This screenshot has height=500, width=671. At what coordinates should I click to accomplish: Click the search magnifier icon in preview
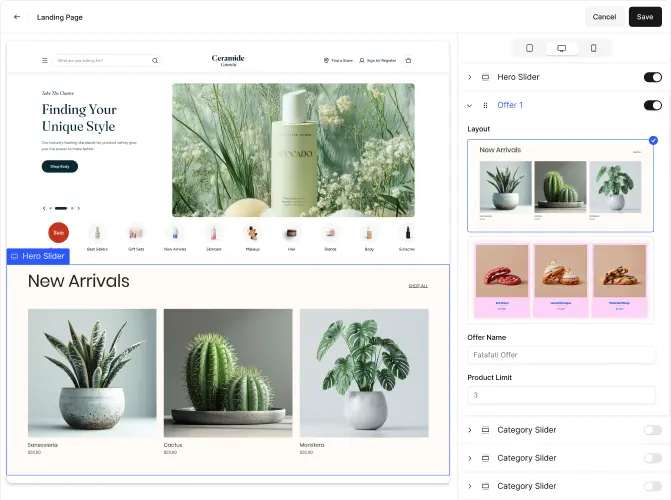pos(155,61)
